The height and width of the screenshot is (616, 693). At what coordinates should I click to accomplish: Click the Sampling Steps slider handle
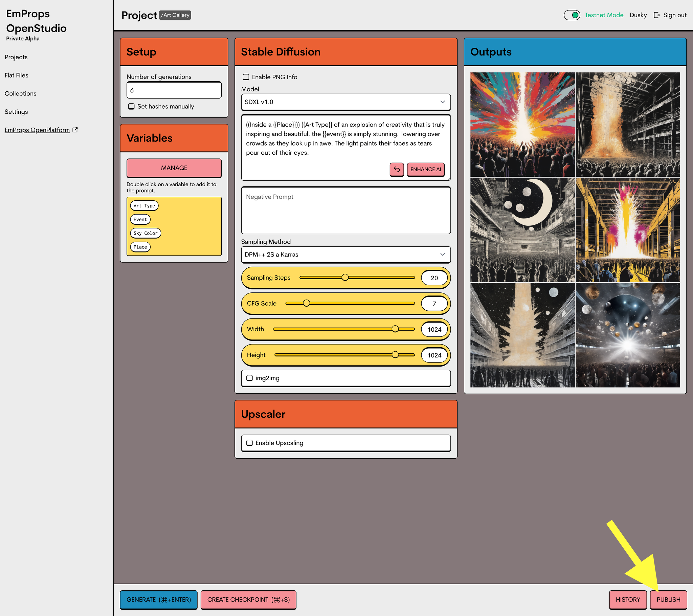click(345, 277)
